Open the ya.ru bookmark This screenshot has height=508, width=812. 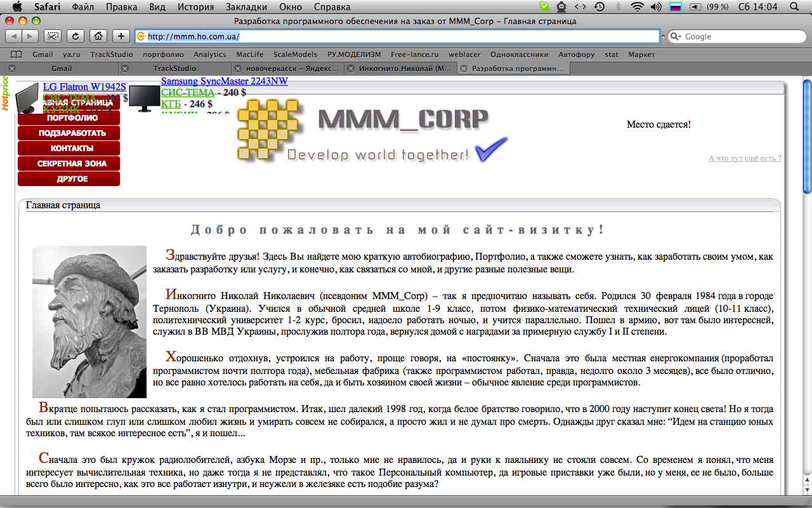click(x=72, y=55)
